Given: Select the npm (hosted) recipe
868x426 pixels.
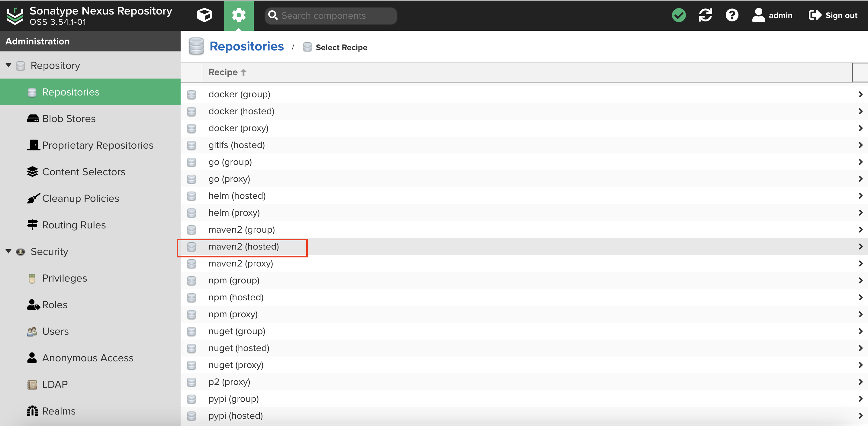Looking at the screenshot, I should pyautogui.click(x=524, y=297).
